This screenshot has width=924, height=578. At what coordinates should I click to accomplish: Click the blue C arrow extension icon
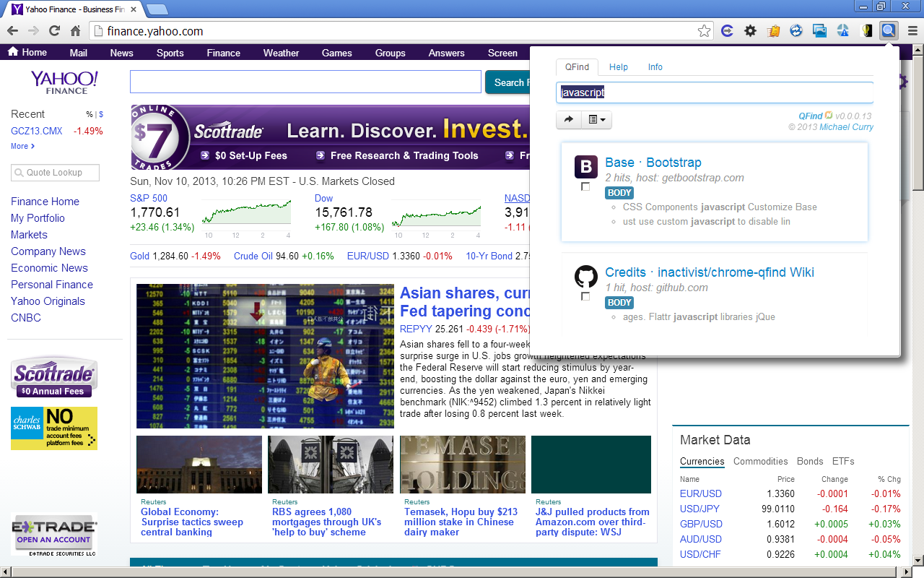pyautogui.click(x=728, y=31)
